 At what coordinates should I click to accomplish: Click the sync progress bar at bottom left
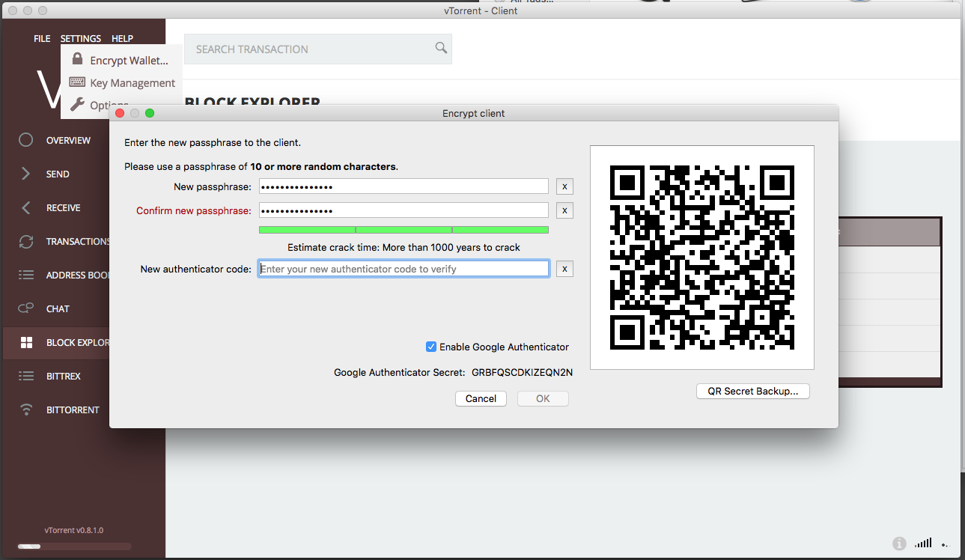click(74, 547)
